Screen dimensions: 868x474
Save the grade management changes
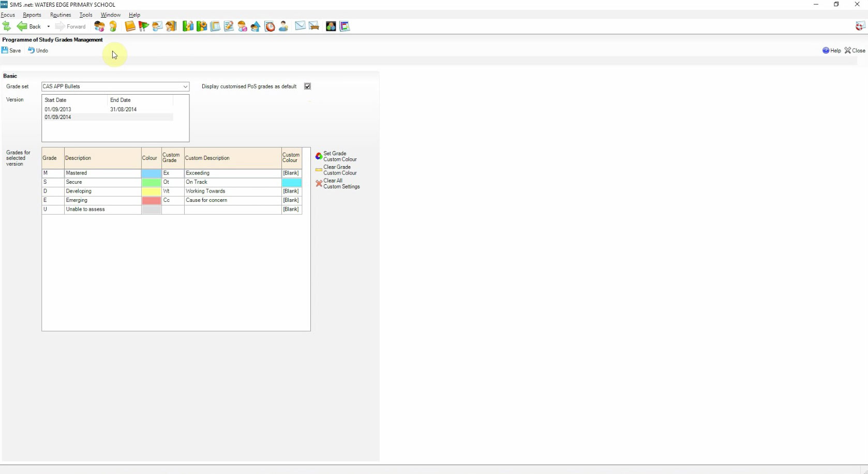(x=11, y=50)
